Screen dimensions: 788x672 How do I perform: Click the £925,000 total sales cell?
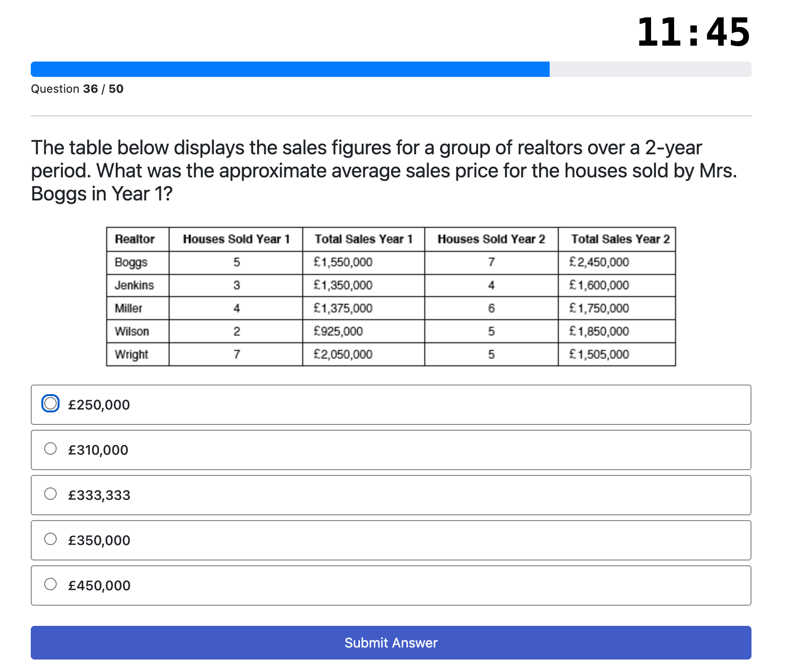(338, 332)
